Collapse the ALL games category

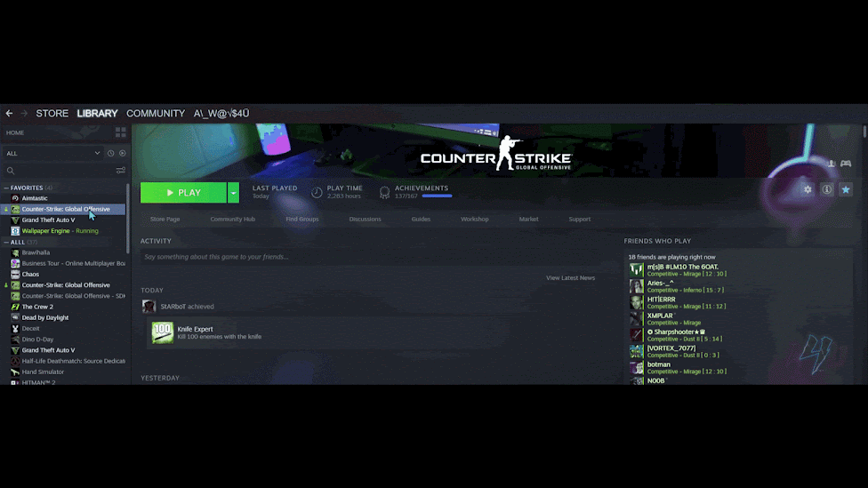point(6,242)
